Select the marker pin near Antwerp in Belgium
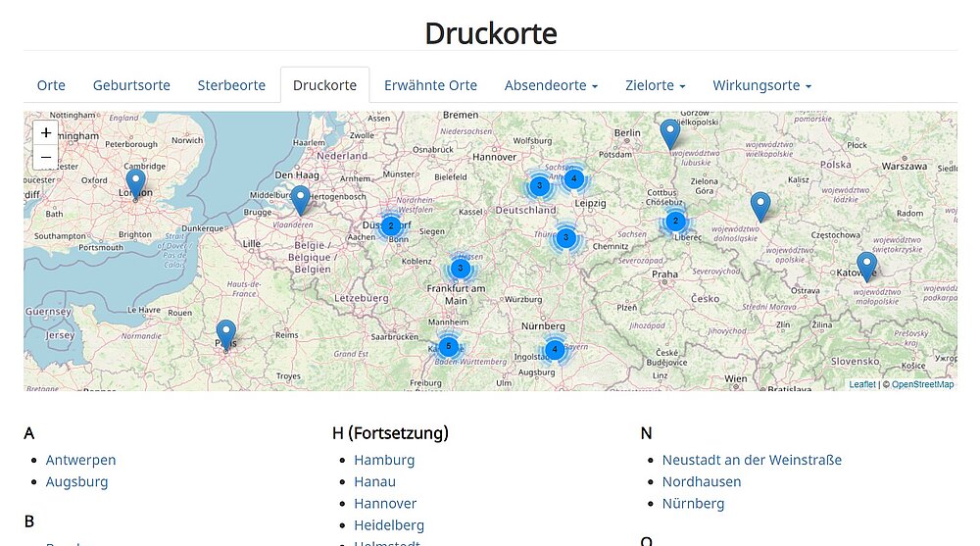Screen dimensions: 980x546 tap(301, 200)
